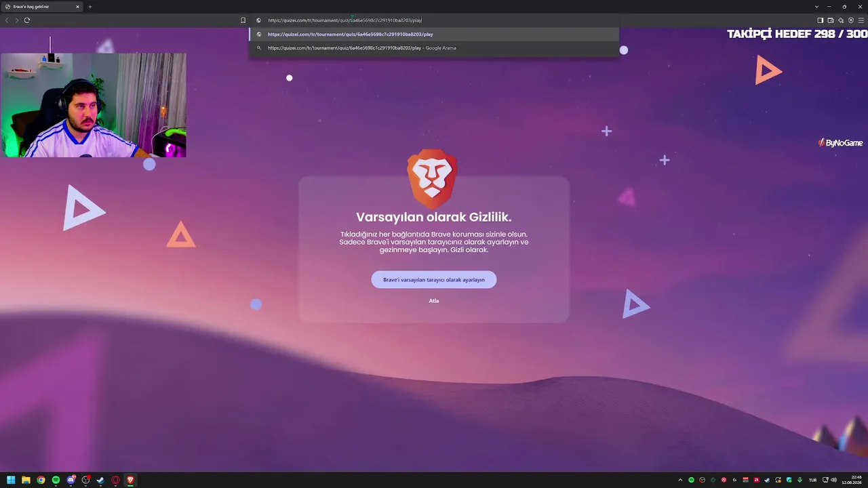Open the Brave Leo AI icon
868x488 pixels.
tap(841, 20)
